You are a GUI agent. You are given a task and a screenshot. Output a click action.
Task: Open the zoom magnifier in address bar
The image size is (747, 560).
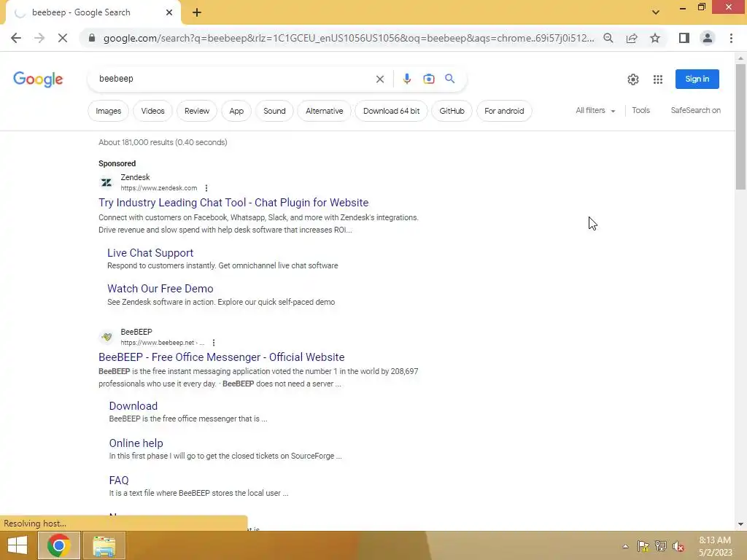pyautogui.click(x=608, y=38)
